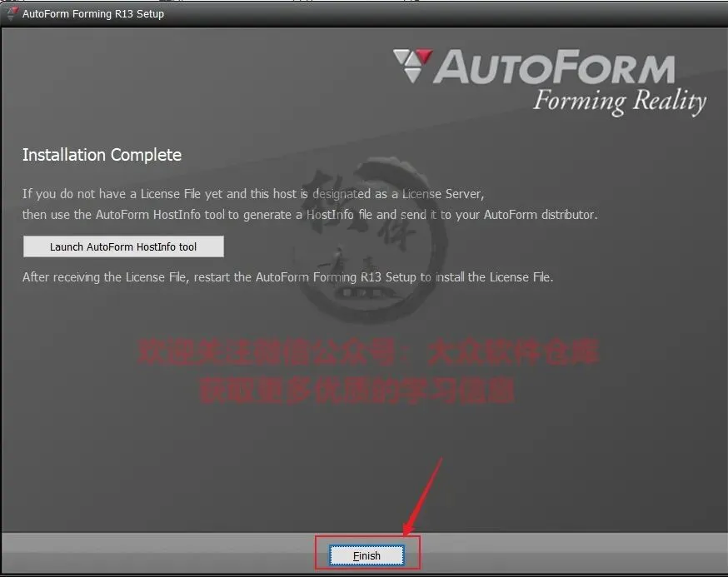Click the line 'then use the AutoForm HostInfo tool'
728x577 pixels.
[310, 215]
